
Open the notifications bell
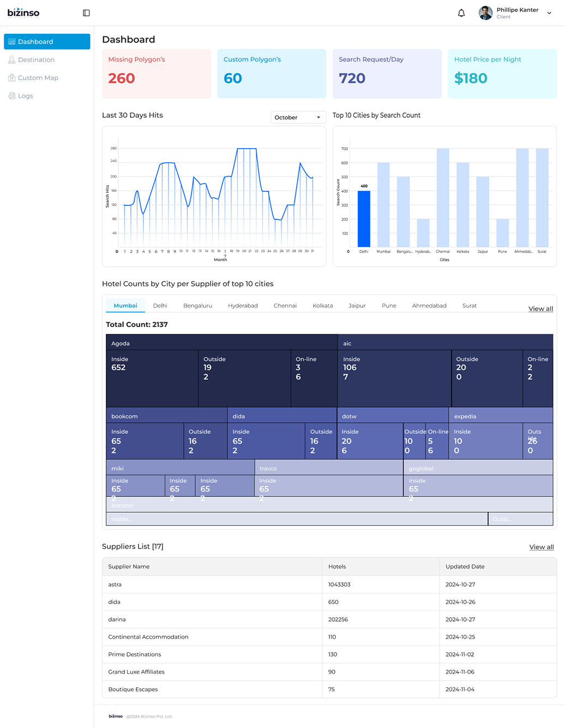click(461, 13)
